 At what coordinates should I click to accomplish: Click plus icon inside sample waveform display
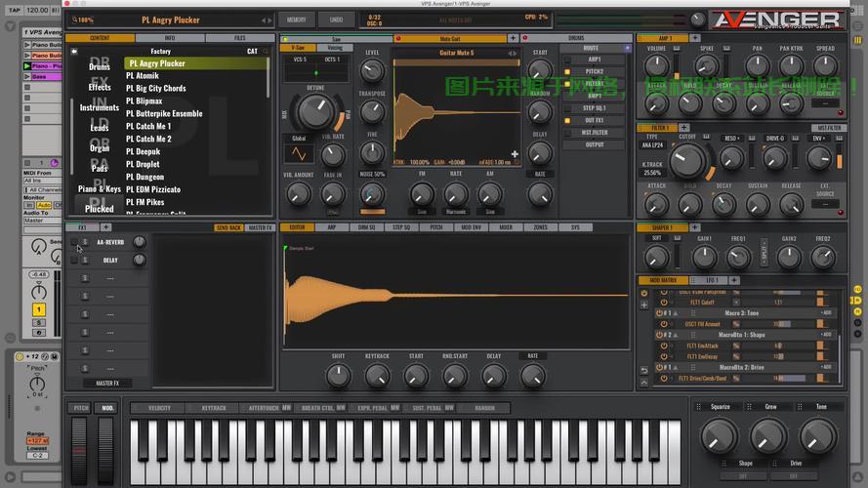(x=515, y=154)
